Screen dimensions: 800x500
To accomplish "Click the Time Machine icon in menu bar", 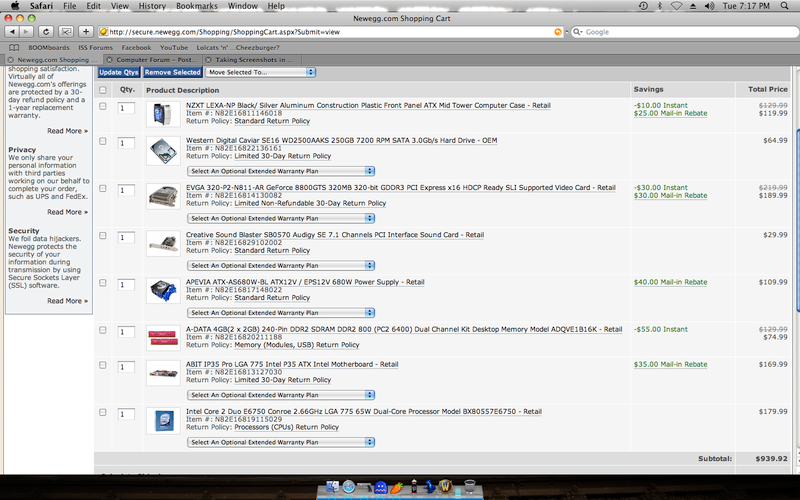I will 643,6.
